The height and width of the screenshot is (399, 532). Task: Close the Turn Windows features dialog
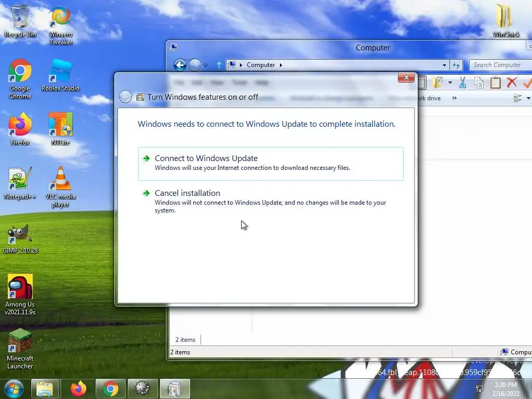[x=406, y=78]
